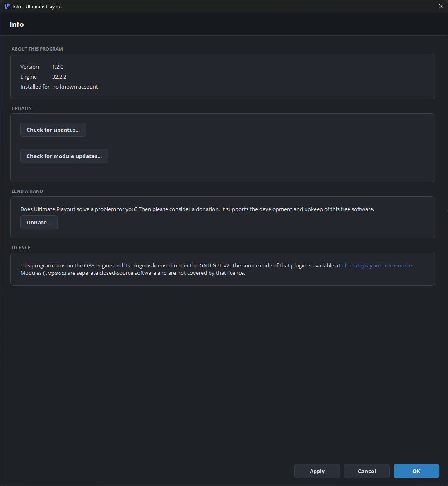Click the ABOUT THIS PROGRAM heading
This screenshot has width=448, height=486.
tap(37, 49)
